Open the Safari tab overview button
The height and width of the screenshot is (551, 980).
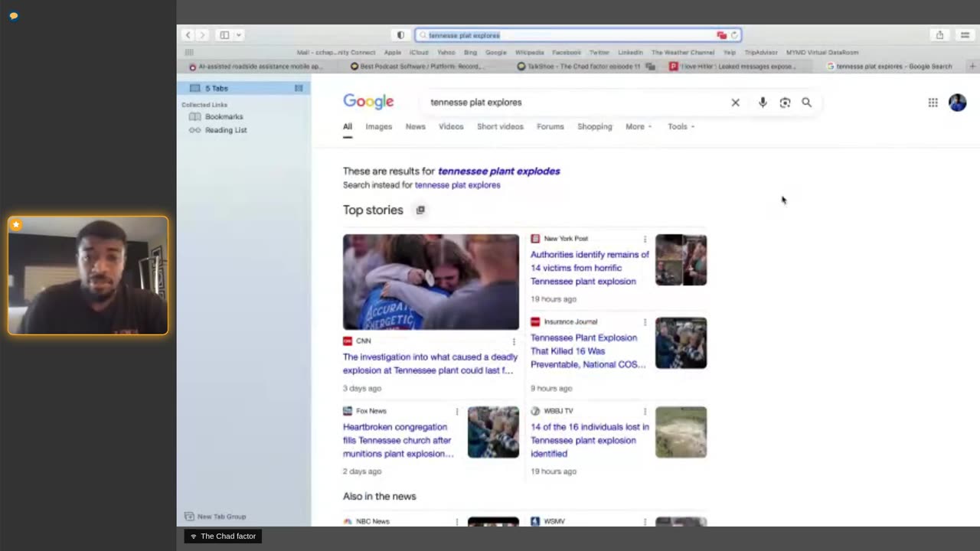click(x=965, y=35)
